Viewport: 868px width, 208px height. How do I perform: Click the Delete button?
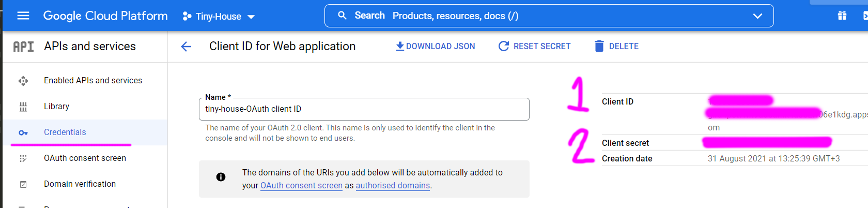click(616, 46)
